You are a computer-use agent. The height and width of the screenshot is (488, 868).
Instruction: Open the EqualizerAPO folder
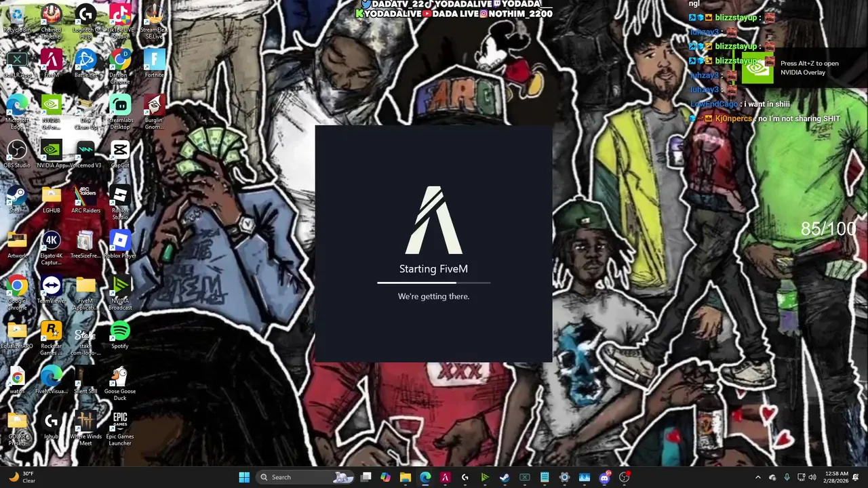(x=17, y=335)
